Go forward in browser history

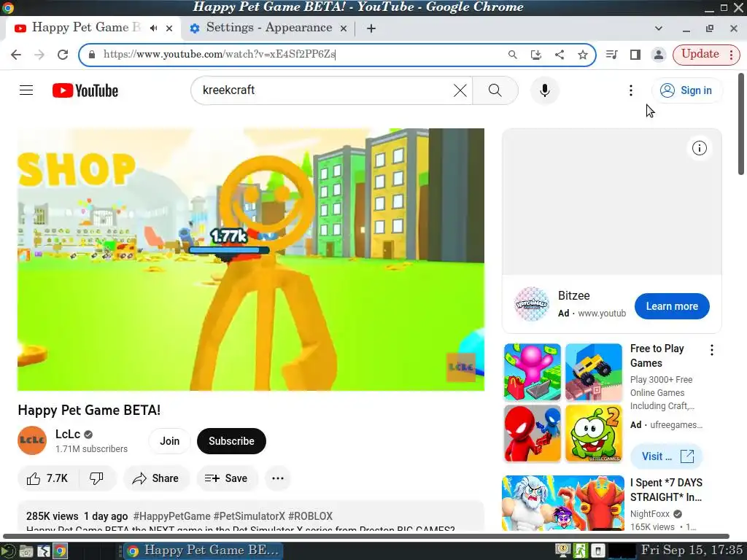point(39,54)
